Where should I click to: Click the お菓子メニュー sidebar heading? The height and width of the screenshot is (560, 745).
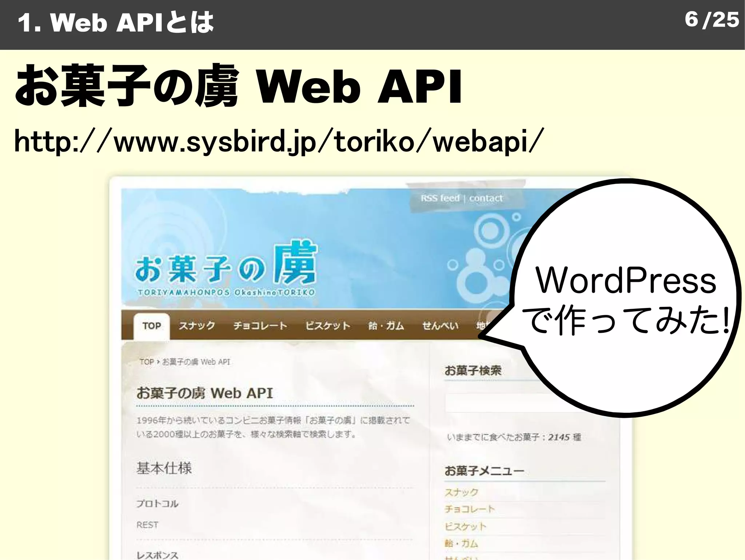(484, 471)
